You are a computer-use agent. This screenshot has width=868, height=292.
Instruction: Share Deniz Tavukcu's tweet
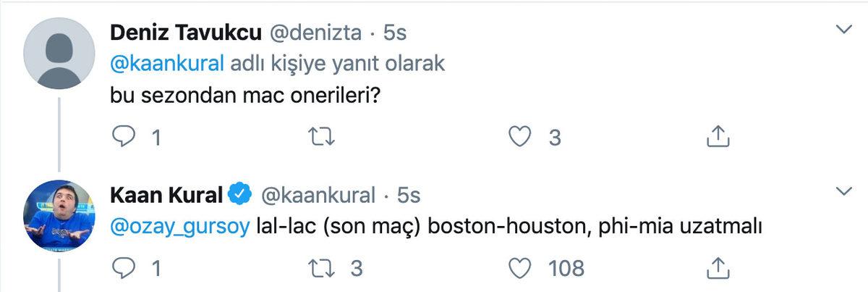coord(715,137)
